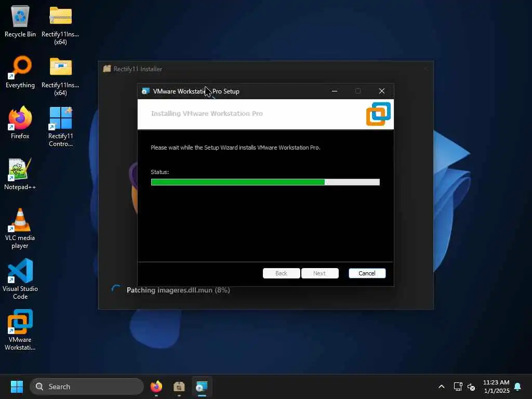Click the VMware logo in setup header
532x399 pixels.
(x=378, y=114)
